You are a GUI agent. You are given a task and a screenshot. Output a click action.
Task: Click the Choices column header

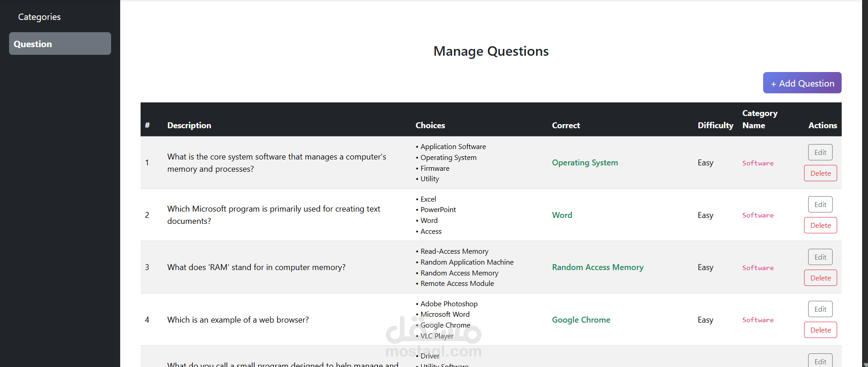pyautogui.click(x=430, y=126)
